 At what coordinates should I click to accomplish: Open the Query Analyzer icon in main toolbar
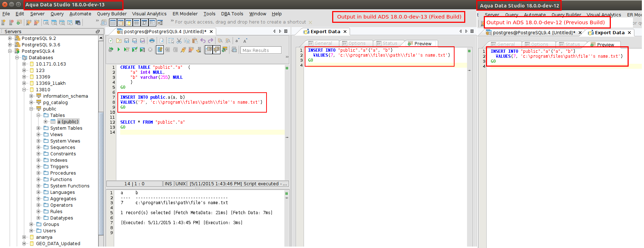pos(46,22)
